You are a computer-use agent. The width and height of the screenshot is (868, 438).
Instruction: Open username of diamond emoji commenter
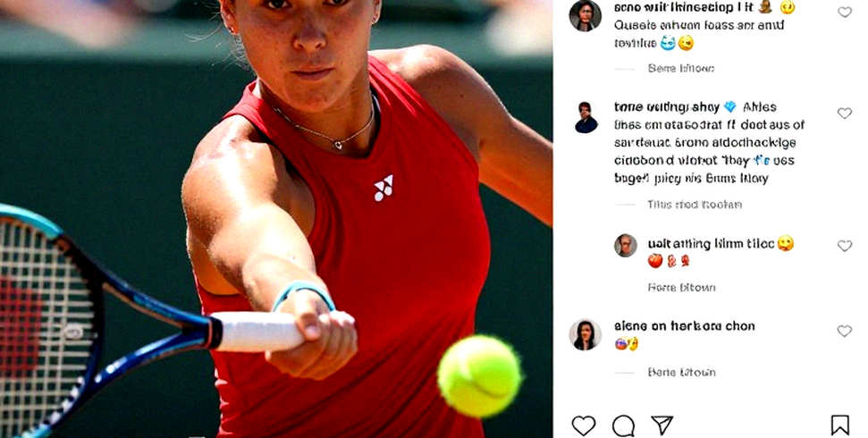(667, 107)
